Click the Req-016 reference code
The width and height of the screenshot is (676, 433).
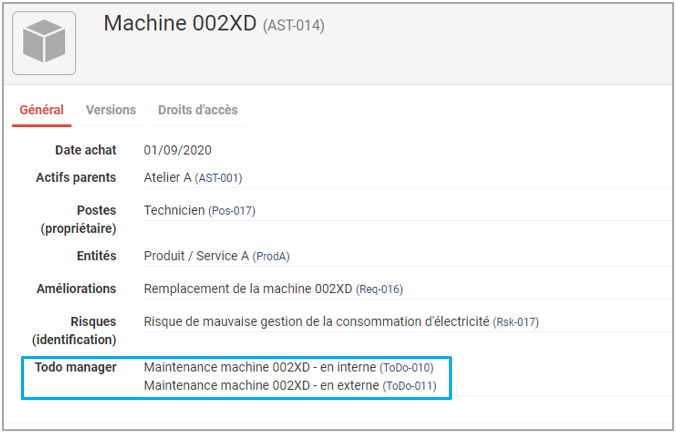pyautogui.click(x=380, y=289)
